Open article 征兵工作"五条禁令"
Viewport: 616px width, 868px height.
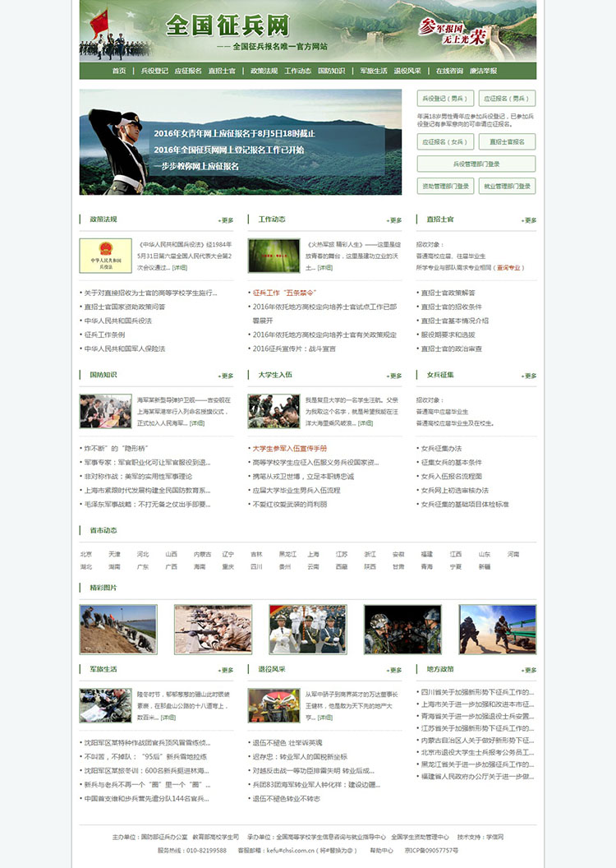click(x=284, y=293)
